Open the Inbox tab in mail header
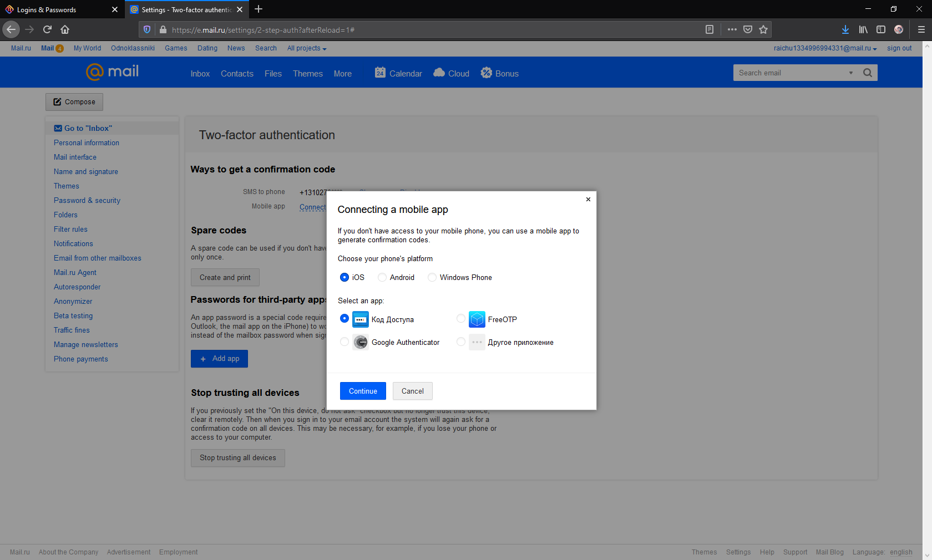 coord(200,74)
